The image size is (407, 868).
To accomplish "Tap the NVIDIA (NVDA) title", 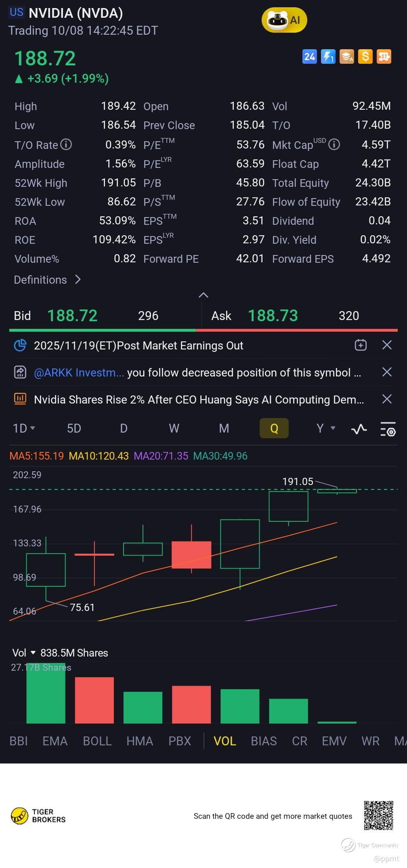I will 76,13.
